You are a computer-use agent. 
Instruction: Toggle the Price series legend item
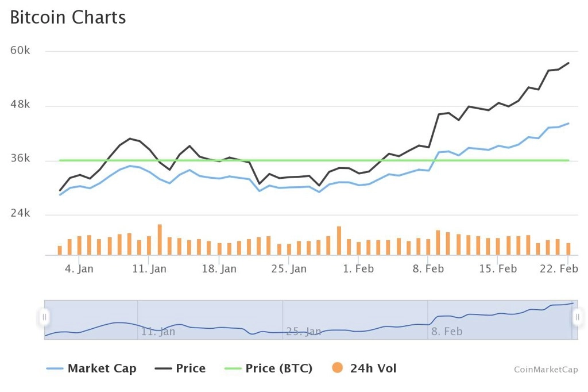pos(180,368)
